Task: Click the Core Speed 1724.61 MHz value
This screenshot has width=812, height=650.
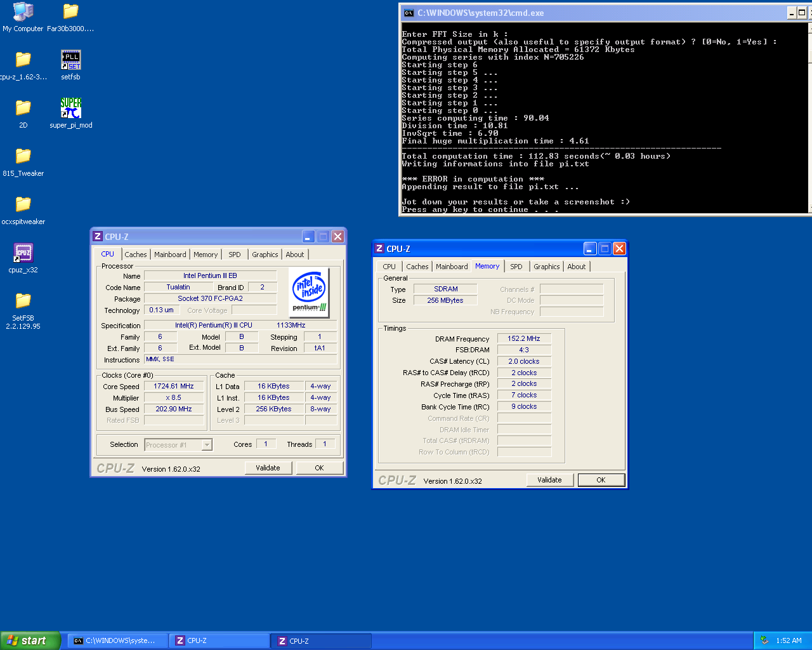Action: pos(174,386)
